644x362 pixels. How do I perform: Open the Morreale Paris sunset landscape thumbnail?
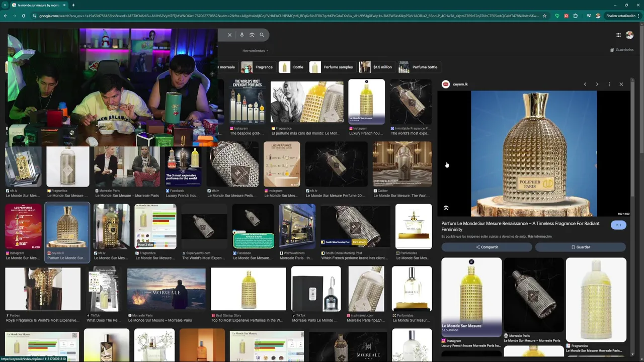point(166,289)
